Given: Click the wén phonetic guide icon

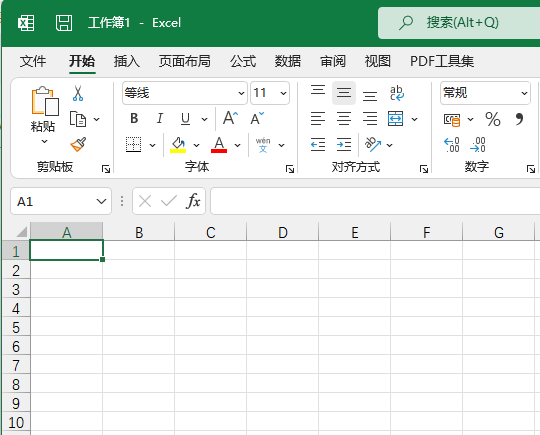Looking at the screenshot, I should 263,145.
